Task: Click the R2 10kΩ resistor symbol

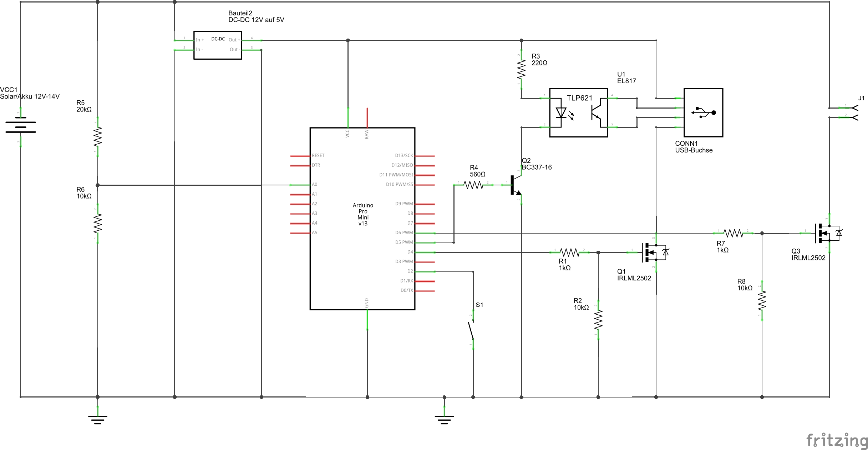Action: pos(598,320)
